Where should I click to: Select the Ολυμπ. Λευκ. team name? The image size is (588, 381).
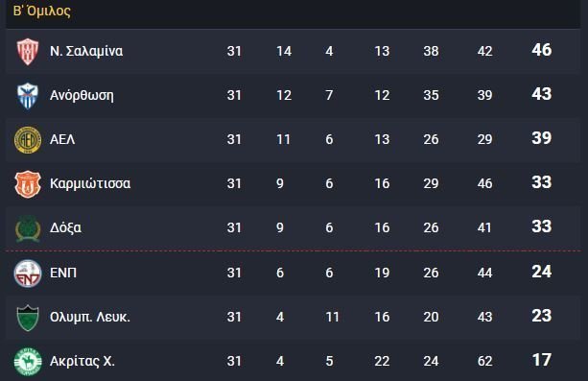coord(90,318)
